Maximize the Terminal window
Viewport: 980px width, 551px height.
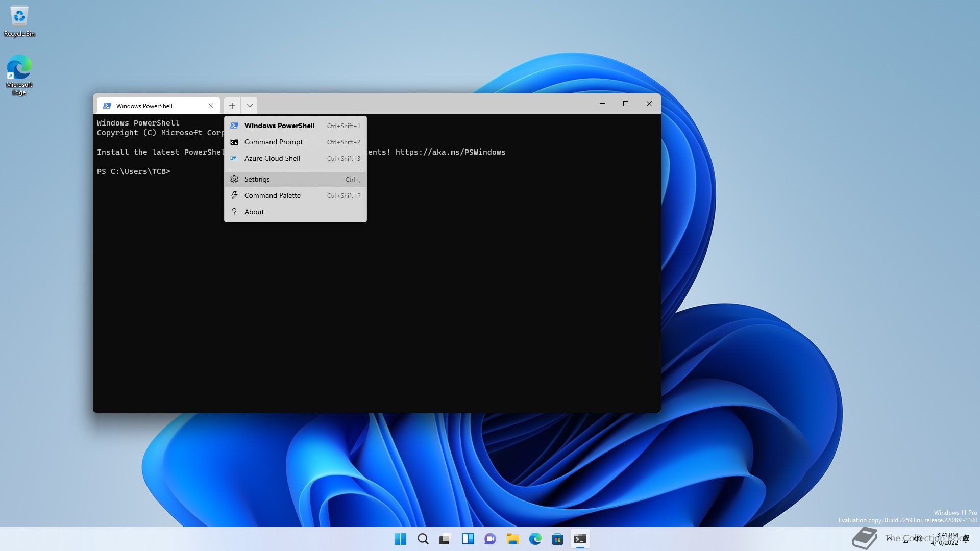[626, 104]
